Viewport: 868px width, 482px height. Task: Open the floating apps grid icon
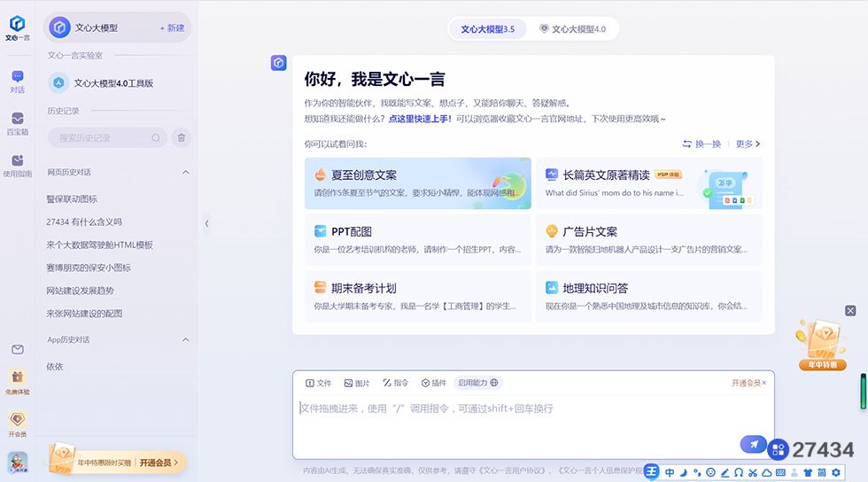[778, 449]
